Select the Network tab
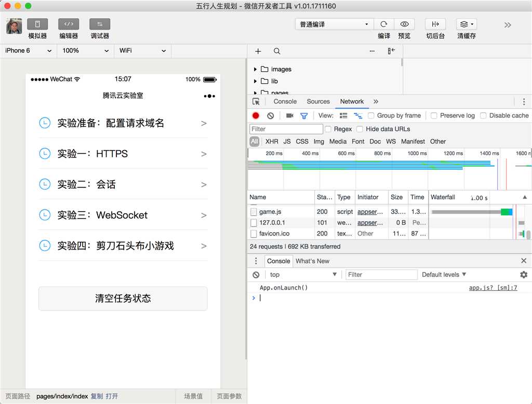Image resolution: width=532 pixels, height=404 pixels. click(x=352, y=101)
